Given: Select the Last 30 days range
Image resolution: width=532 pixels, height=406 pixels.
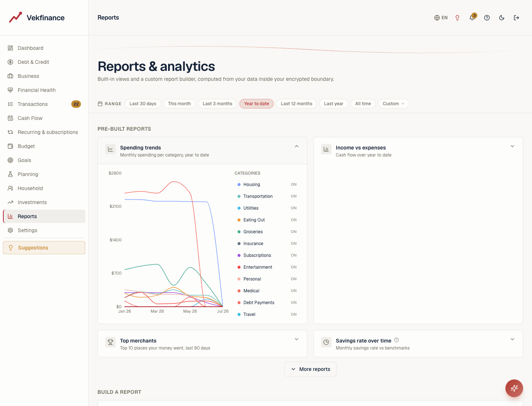Looking at the screenshot, I should click(x=143, y=104).
